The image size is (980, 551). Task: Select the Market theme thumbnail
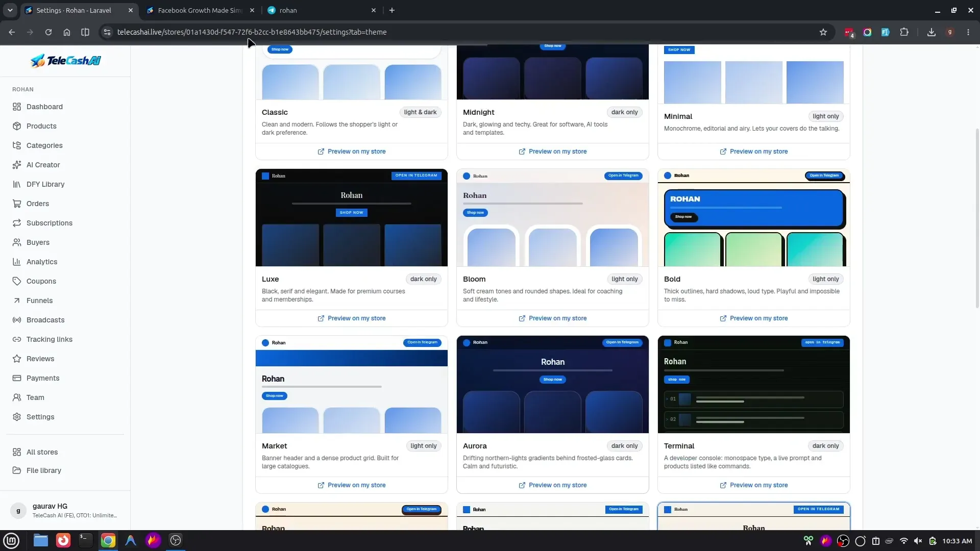(352, 384)
